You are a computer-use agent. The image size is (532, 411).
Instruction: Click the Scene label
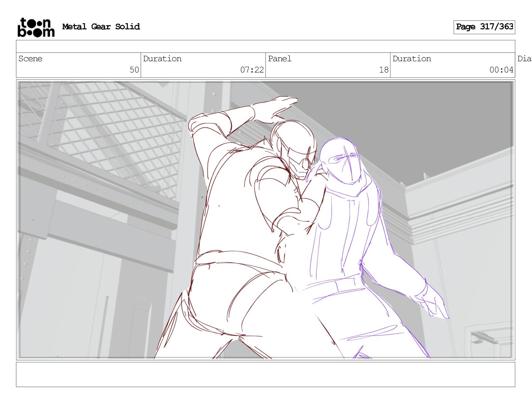(x=30, y=59)
